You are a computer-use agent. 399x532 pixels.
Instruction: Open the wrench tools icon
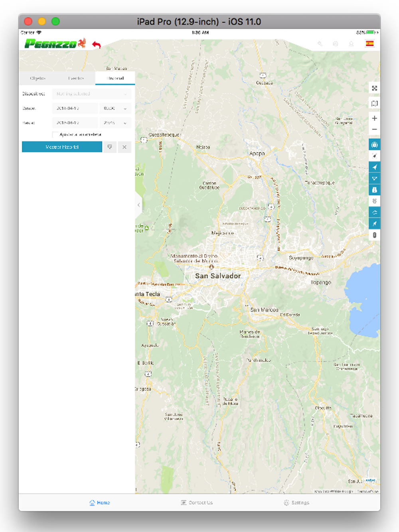(320, 44)
